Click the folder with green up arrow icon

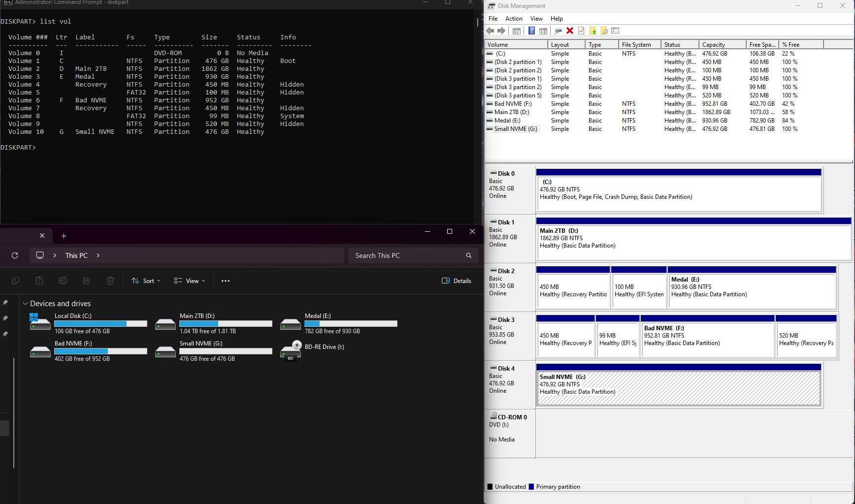(592, 31)
